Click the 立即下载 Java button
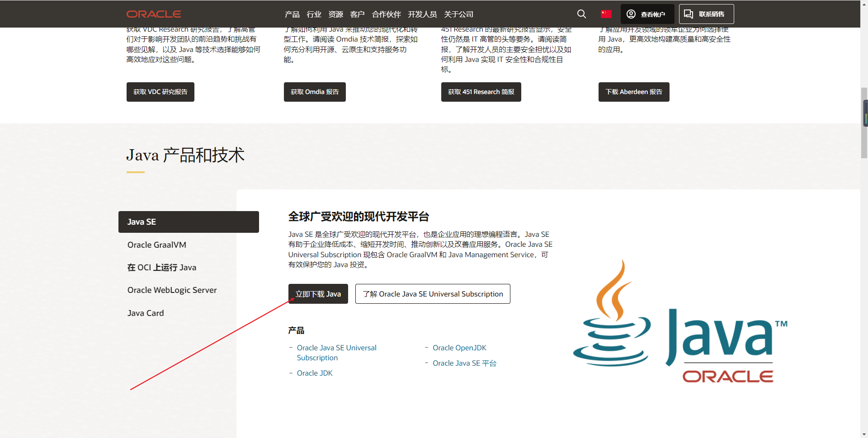Image resolution: width=868 pixels, height=438 pixels. pos(318,294)
